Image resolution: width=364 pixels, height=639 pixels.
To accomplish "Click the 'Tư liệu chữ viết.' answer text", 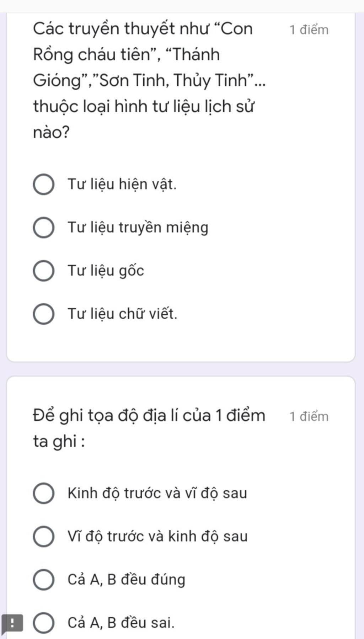I will (x=122, y=314).
